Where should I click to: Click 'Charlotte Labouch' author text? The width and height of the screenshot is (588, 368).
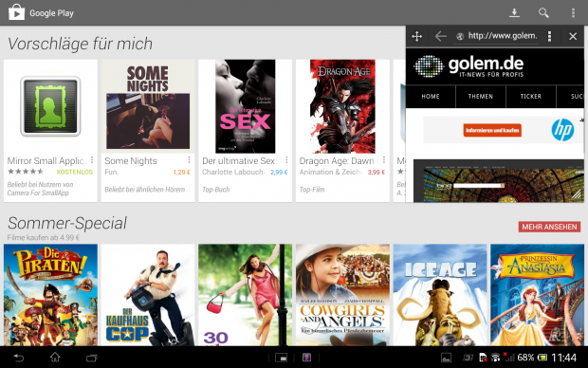pyautogui.click(x=233, y=173)
